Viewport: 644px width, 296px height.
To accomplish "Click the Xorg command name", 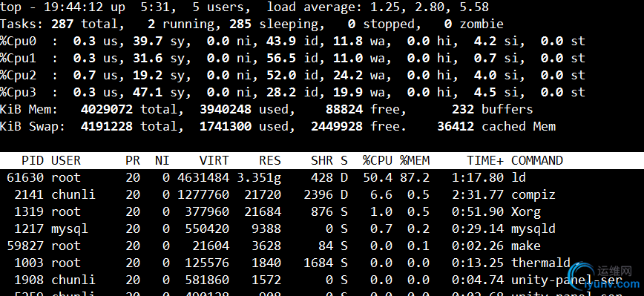I will pos(526,212).
